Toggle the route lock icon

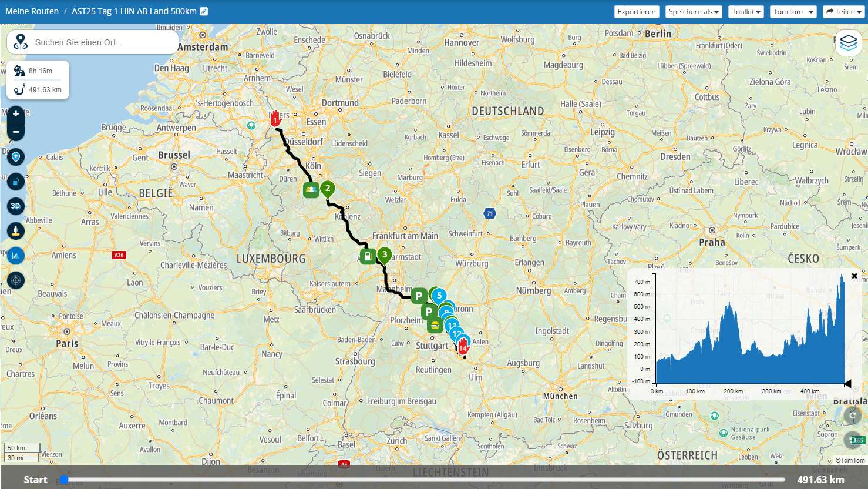pos(16,182)
